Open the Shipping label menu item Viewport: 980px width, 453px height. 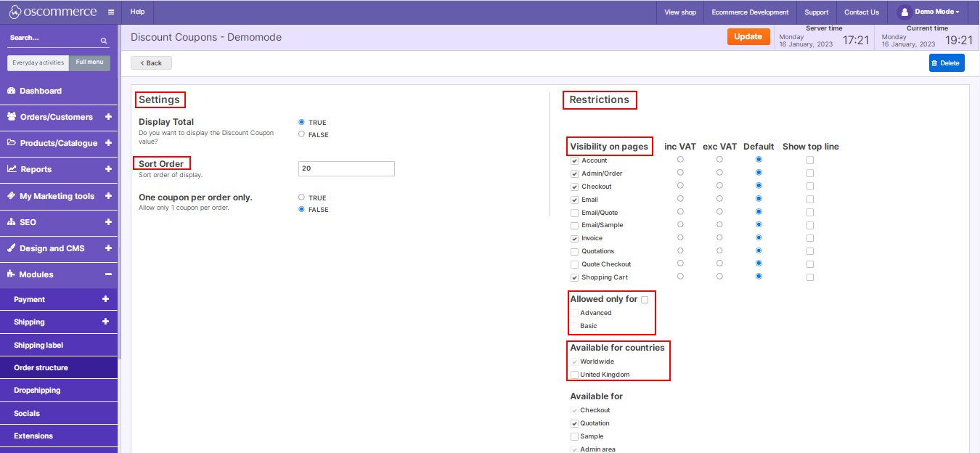tap(38, 345)
